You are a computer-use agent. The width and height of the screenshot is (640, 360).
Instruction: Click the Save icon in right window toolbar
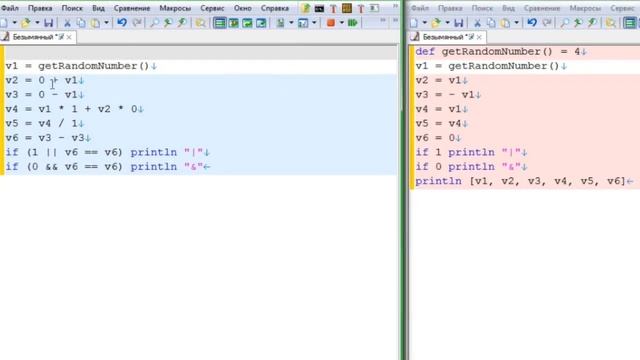pyautogui.click(x=459, y=23)
